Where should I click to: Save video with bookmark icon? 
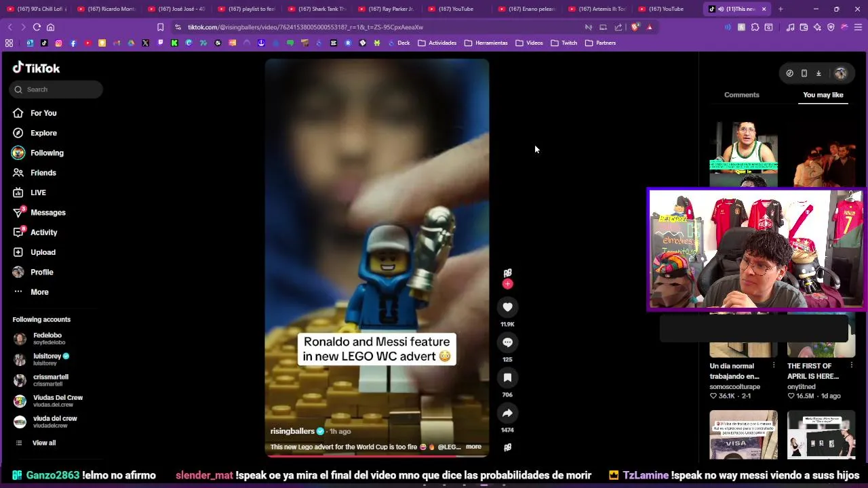[x=507, y=378]
